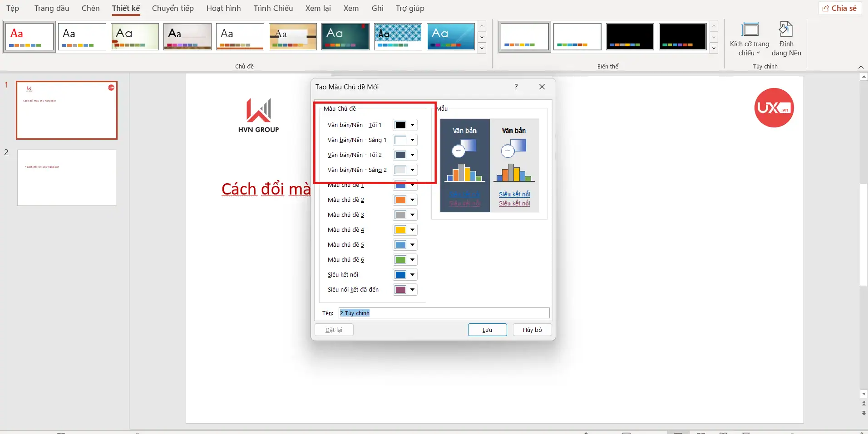This screenshot has width=868, height=434.
Task: Click the theme gallery scroll-up arrow
Action: [482, 25]
